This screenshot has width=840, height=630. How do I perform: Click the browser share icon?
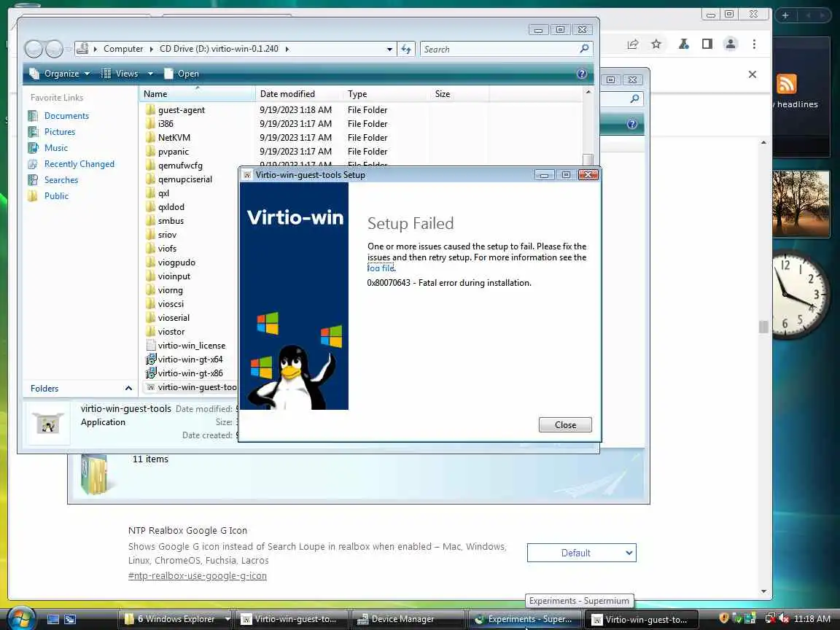pos(633,44)
